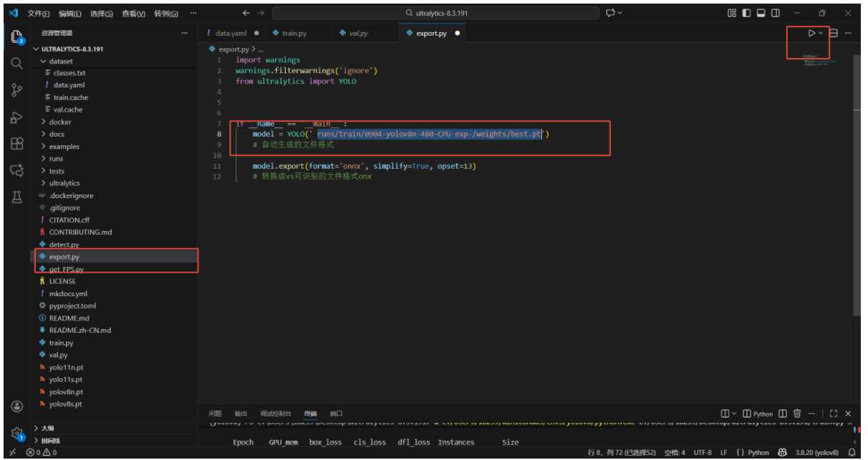Expand the docker folder
This screenshot has height=460, width=868.
(x=115, y=122)
